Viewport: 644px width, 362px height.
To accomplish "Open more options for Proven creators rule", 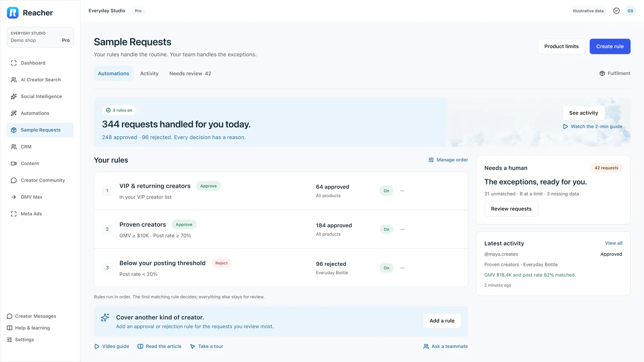I will pos(402,229).
